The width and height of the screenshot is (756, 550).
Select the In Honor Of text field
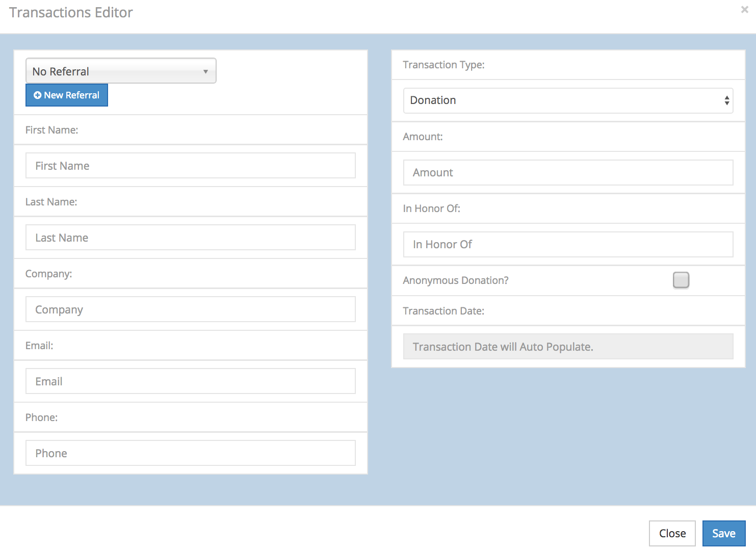[567, 244]
